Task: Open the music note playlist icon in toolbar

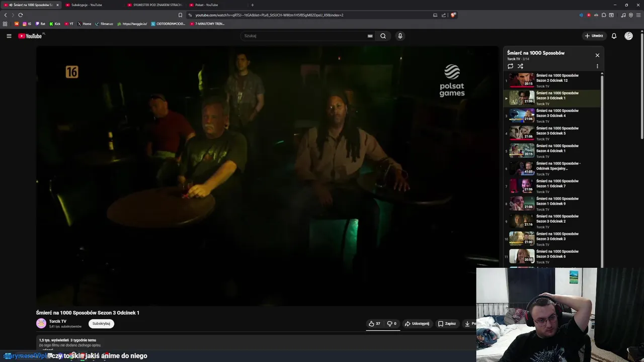Action: (x=623, y=15)
